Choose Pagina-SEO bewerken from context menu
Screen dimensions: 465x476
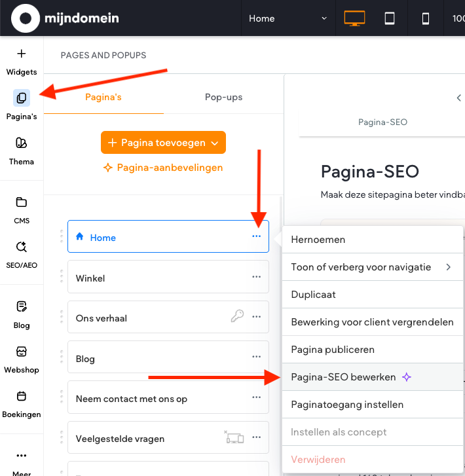tap(344, 377)
